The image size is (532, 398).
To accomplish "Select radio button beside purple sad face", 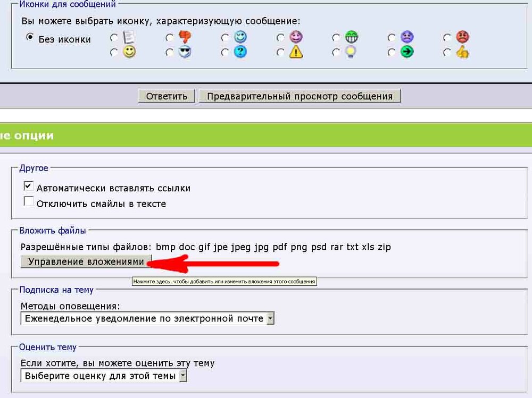I will pos(392,38).
